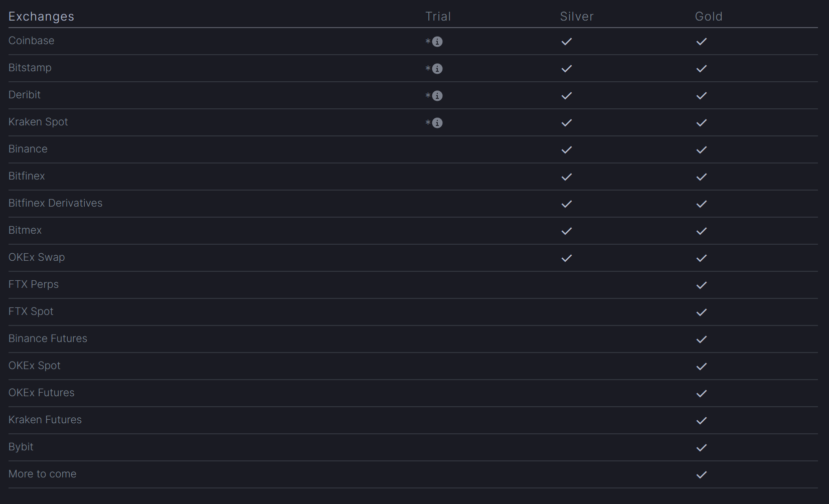Click the Silver checkmark for Bitmex
The image size is (829, 504).
click(x=567, y=231)
